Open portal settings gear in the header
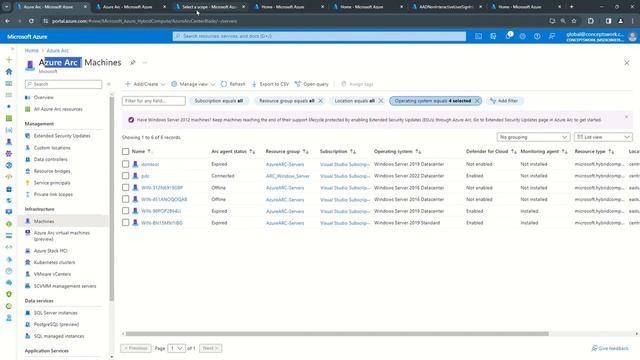The height and width of the screenshot is (360, 640). [x=522, y=36]
